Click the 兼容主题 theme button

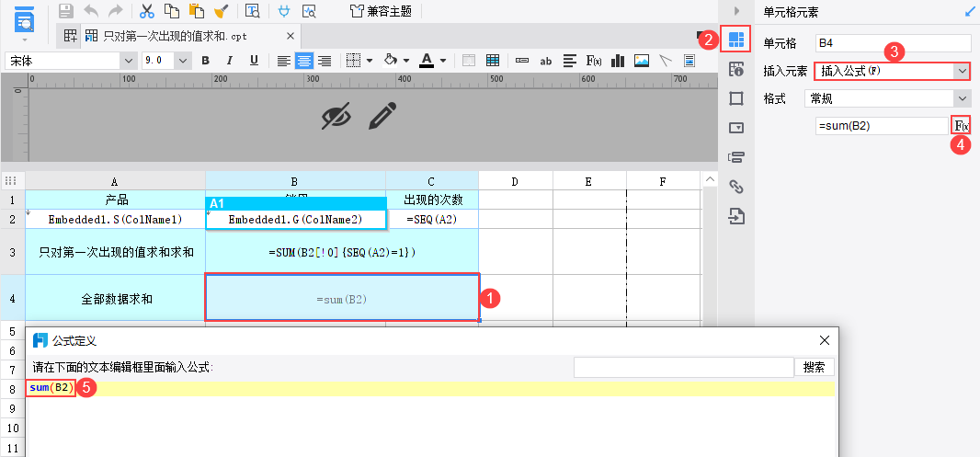383,11
